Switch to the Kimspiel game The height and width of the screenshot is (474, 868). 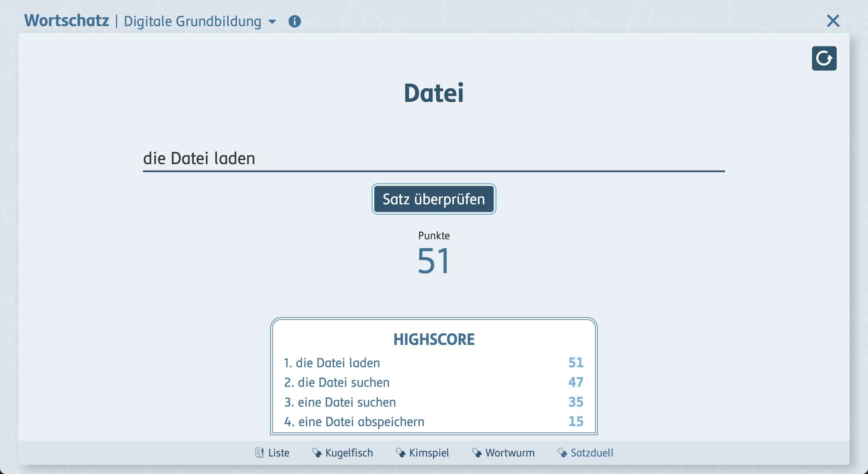422,452
